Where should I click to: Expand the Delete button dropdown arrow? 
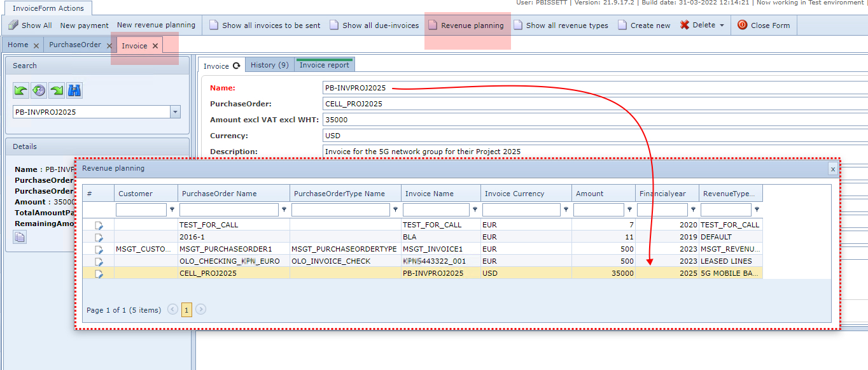coord(722,25)
